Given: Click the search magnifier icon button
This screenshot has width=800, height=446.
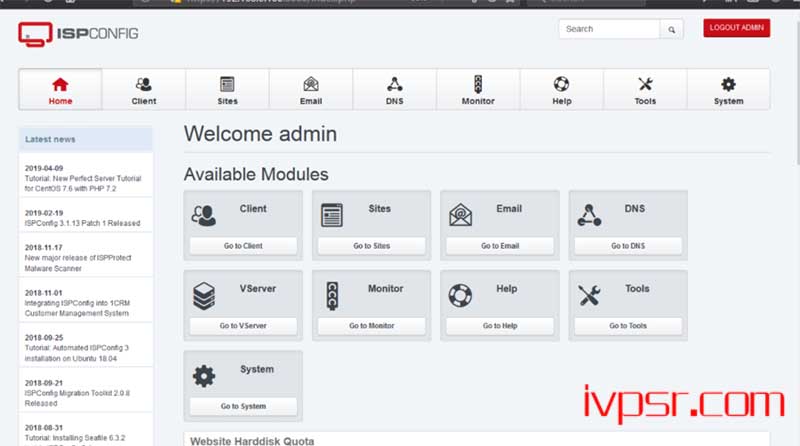Looking at the screenshot, I should coord(671,30).
